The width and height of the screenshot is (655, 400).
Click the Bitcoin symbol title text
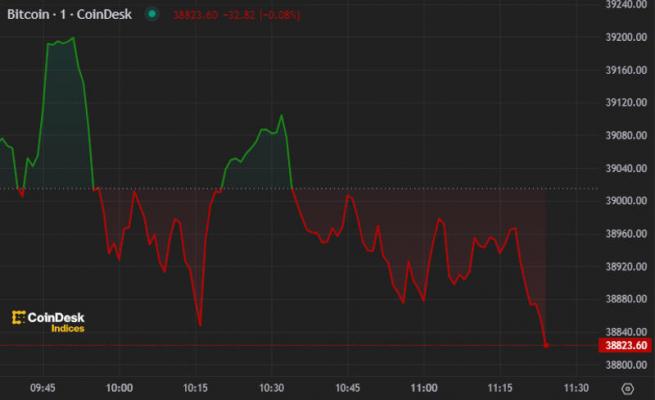point(69,15)
